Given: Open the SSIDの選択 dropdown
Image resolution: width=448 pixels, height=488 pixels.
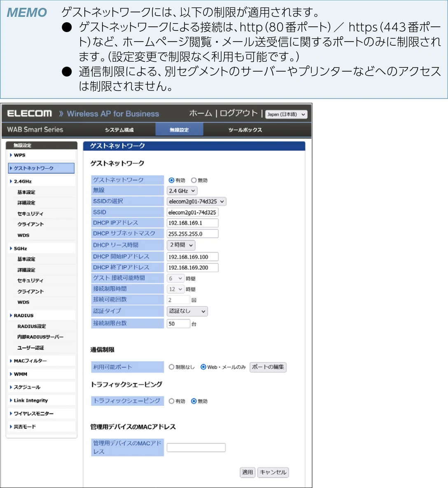Looking at the screenshot, I should (196, 201).
